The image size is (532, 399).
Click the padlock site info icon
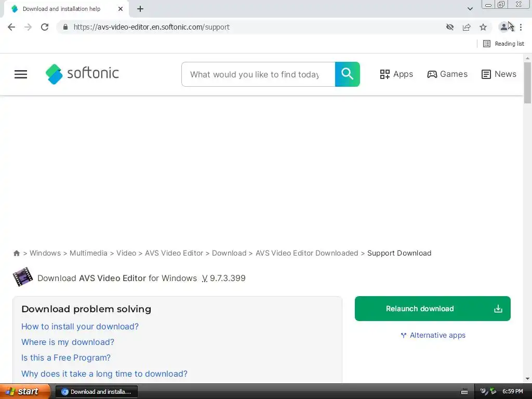coord(65,27)
